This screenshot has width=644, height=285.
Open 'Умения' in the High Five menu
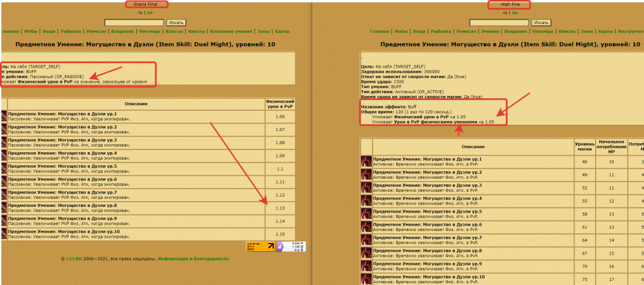(x=490, y=32)
